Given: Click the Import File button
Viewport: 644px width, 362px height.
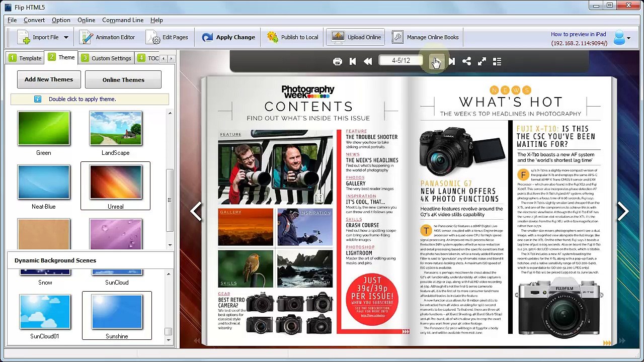Looking at the screenshot, I should point(38,37).
